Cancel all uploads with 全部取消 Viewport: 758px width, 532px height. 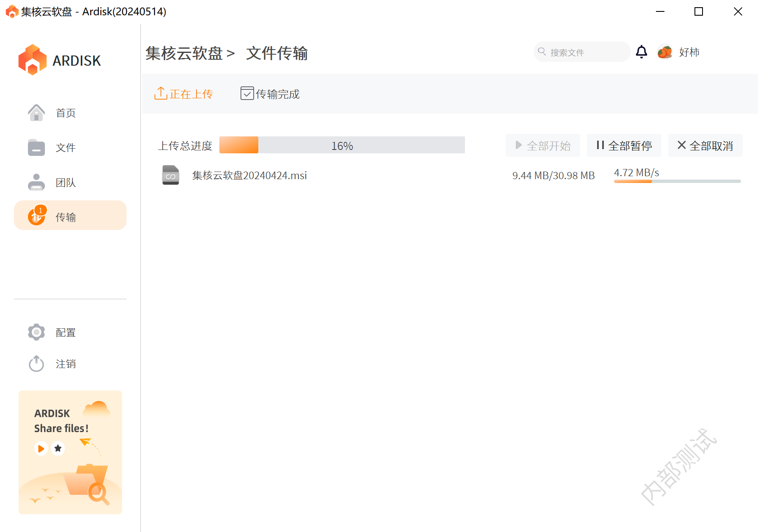click(x=705, y=145)
